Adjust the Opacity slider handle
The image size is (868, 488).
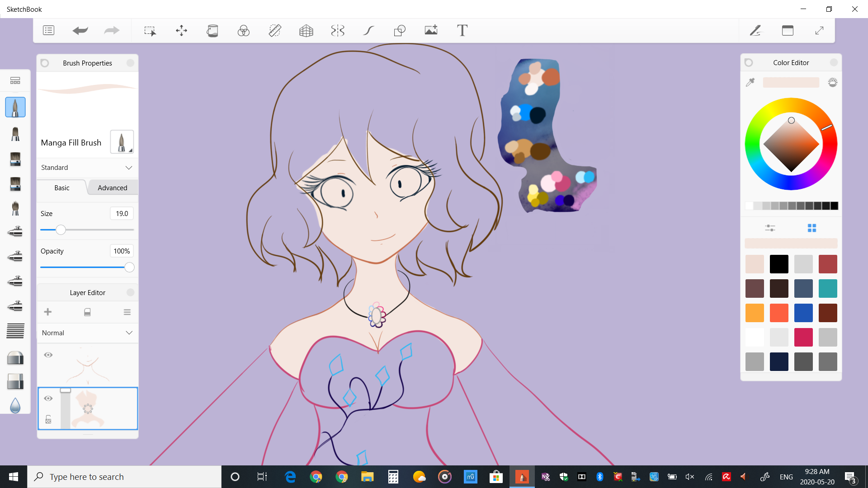[x=129, y=267]
